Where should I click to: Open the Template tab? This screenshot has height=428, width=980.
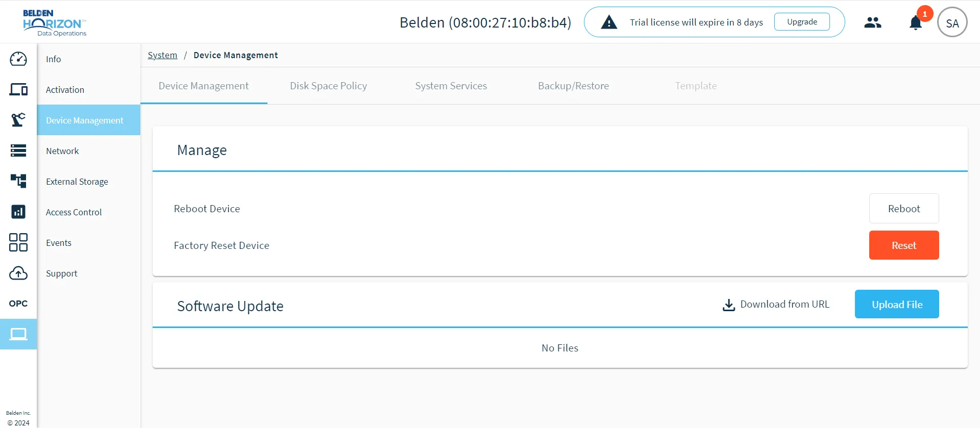pyautogui.click(x=696, y=86)
